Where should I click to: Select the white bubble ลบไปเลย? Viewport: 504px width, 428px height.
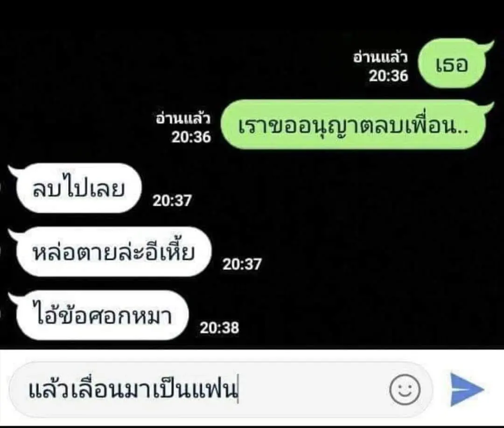(x=79, y=188)
